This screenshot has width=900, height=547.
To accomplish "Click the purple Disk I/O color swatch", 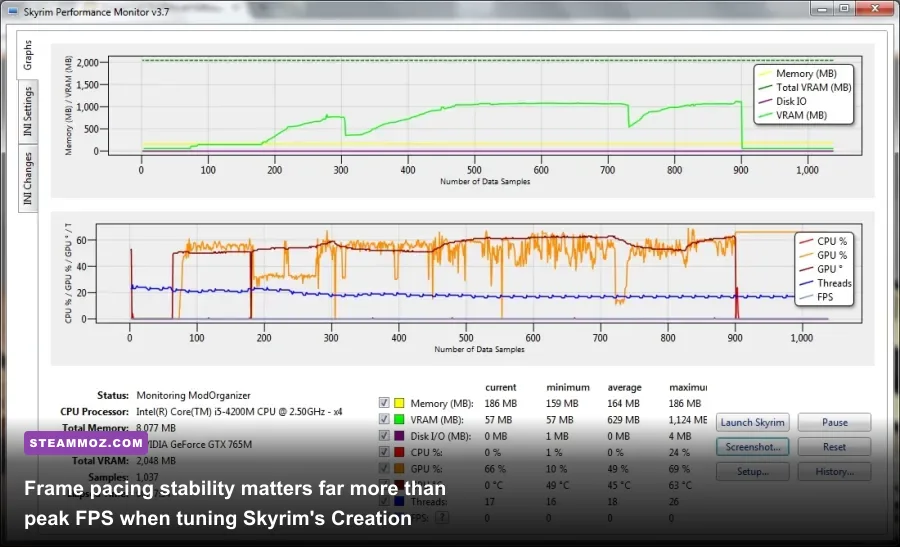I will [x=399, y=436].
